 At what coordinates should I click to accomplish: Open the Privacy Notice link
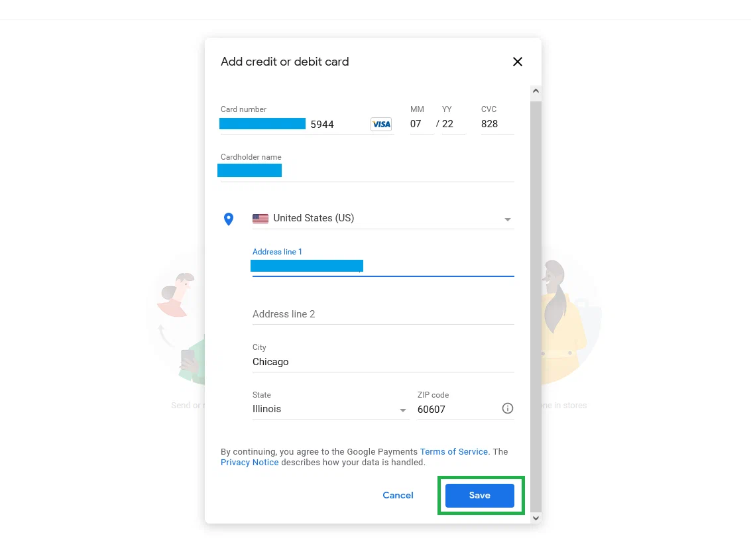coord(249,463)
